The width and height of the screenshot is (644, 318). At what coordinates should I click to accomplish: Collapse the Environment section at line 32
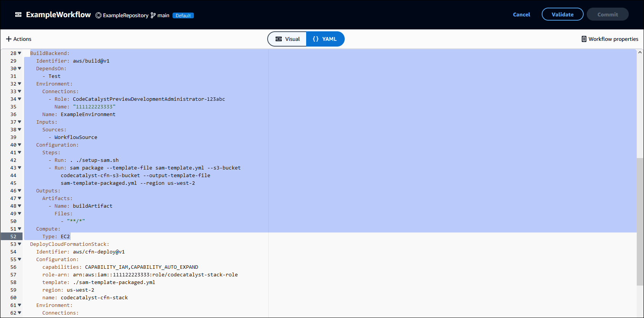tap(19, 84)
